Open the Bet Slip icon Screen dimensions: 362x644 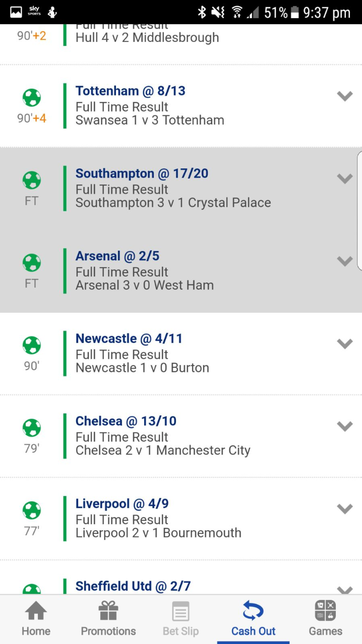pyautogui.click(x=181, y=611)
